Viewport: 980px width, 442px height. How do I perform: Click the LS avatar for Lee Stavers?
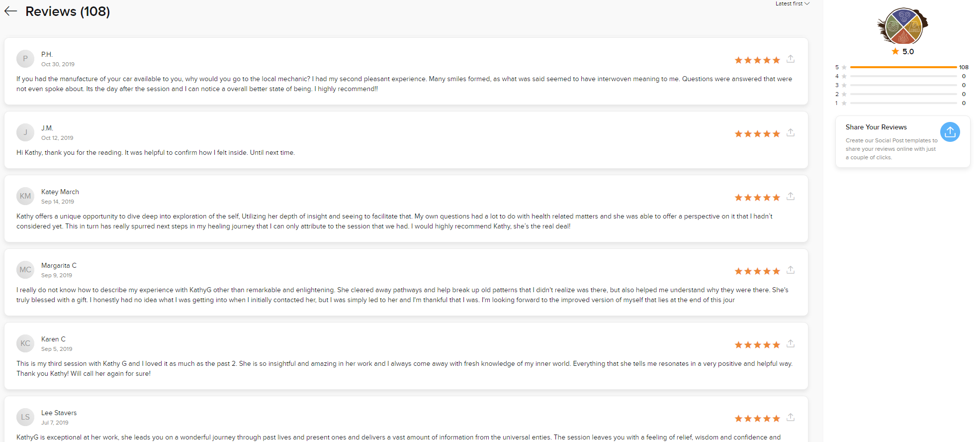tap(25, 417)
